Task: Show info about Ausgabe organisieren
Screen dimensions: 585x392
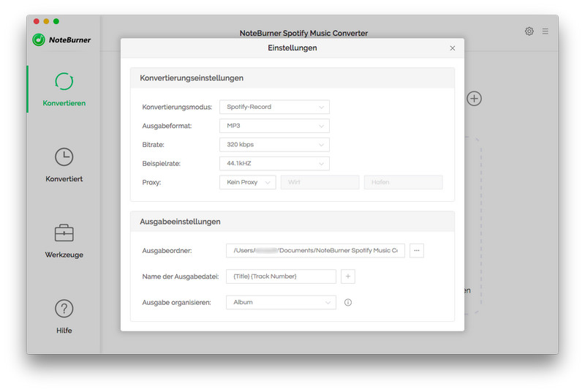Action: (x=348, y=303)
